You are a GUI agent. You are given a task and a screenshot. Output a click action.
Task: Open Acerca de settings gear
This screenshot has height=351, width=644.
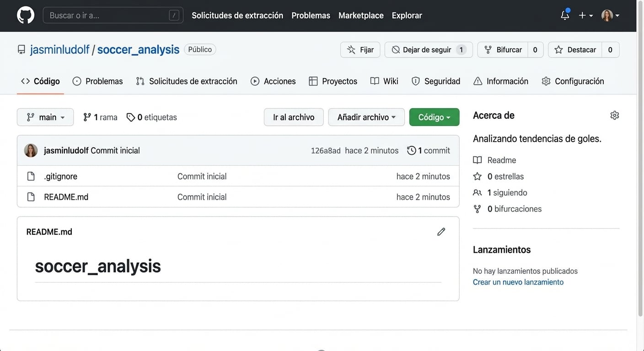coord(615,115)
